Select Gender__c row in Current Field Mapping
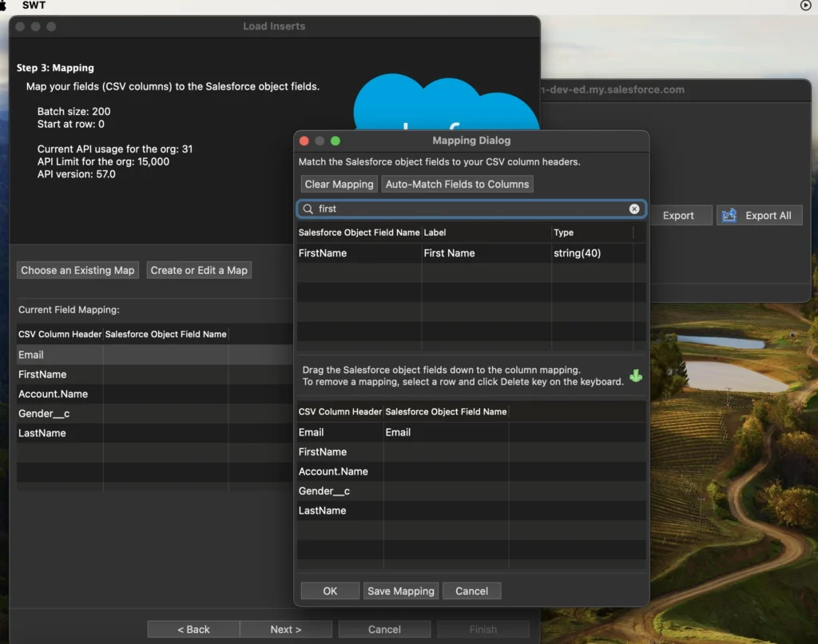 click(155, 413)
